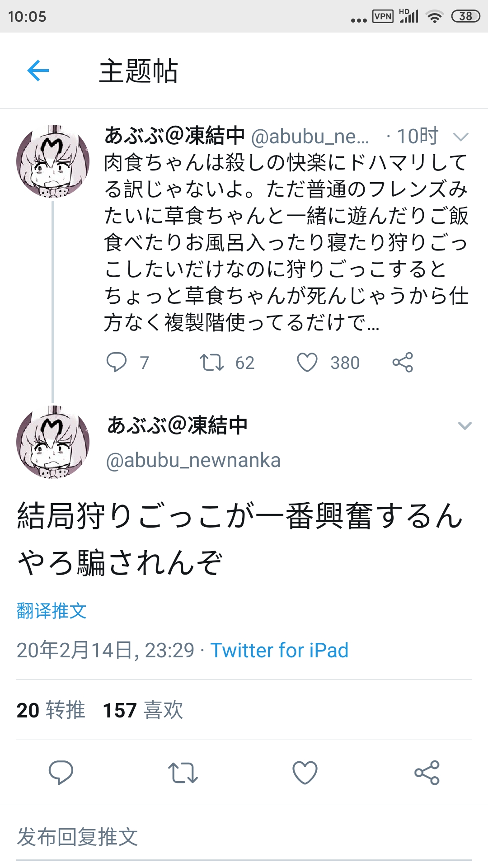Retweet the tweet with 62 retweets

tap(212, 362)
